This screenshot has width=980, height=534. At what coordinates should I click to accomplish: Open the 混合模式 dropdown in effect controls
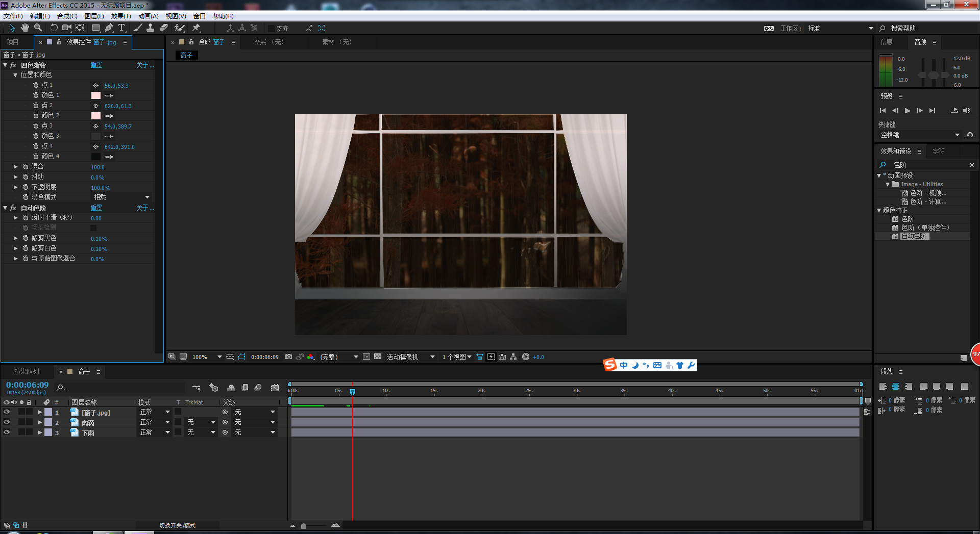tap(121, 197)
